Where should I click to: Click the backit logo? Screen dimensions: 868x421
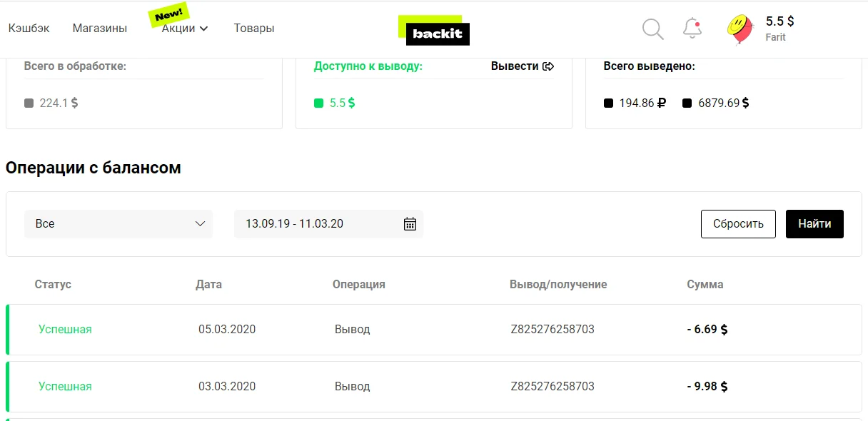coord(434,31)
